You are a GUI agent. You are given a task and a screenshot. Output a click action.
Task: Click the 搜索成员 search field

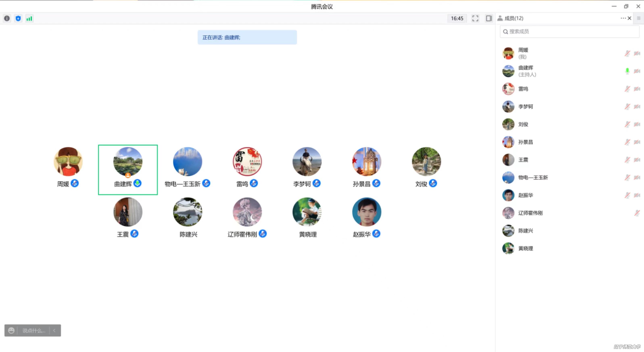click(570, 31)
